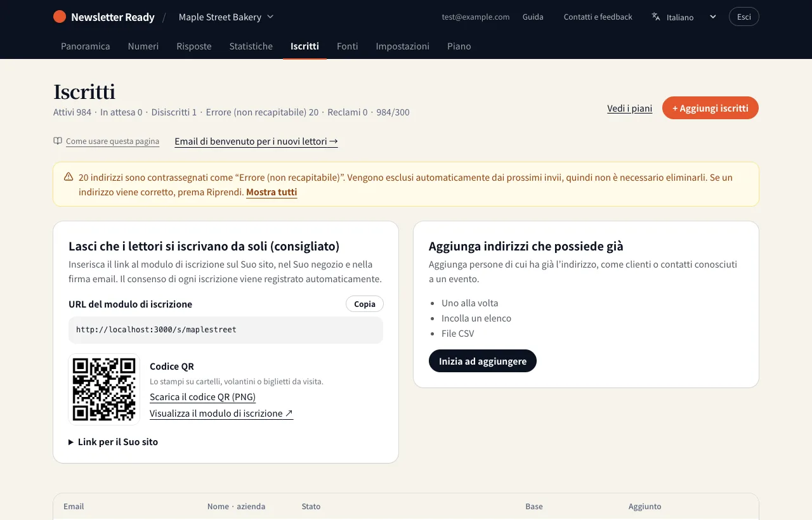The width and height of the screenshot is (812, 520).
Task: Click the subscription form URL field
Action: pyautogui.click(x=226, y=330)
